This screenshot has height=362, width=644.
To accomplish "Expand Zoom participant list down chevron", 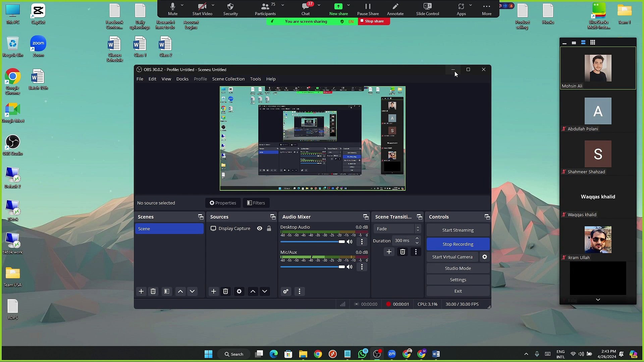I will point(598,300).
